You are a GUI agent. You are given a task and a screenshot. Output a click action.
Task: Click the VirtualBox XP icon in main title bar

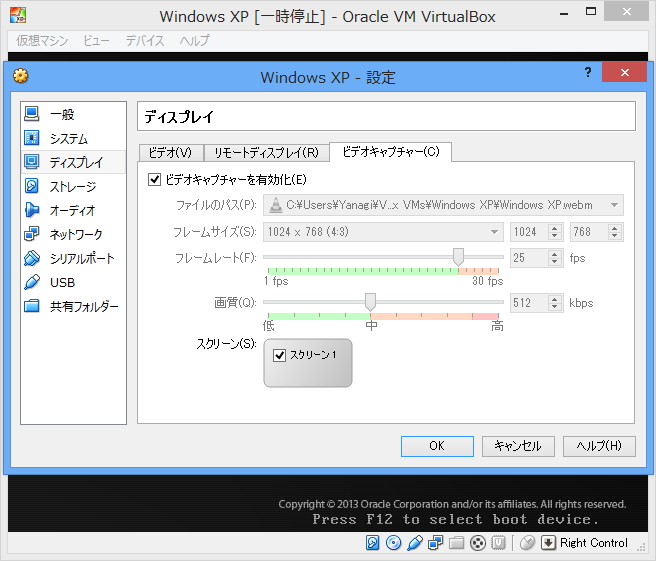(x=18, y=15)
